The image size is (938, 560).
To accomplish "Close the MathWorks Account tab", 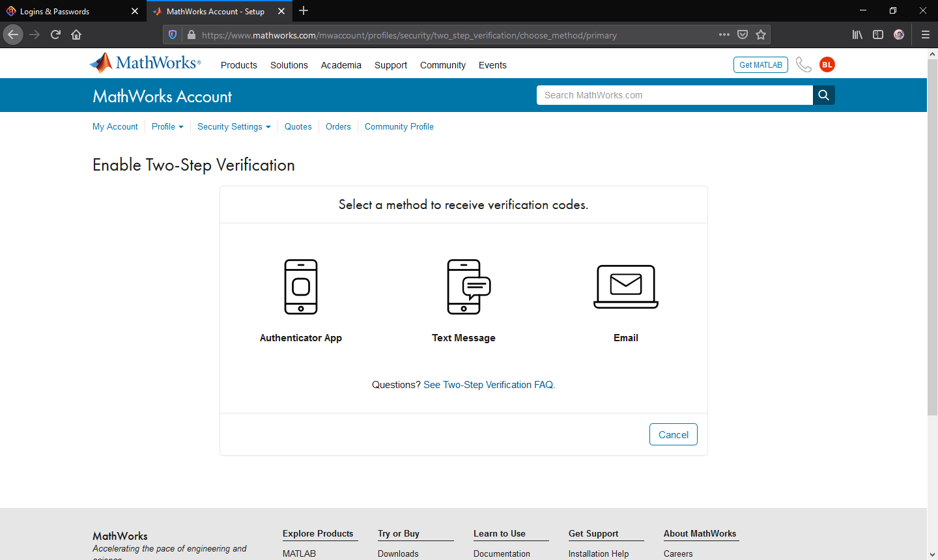I will click(x=281, y=11).
